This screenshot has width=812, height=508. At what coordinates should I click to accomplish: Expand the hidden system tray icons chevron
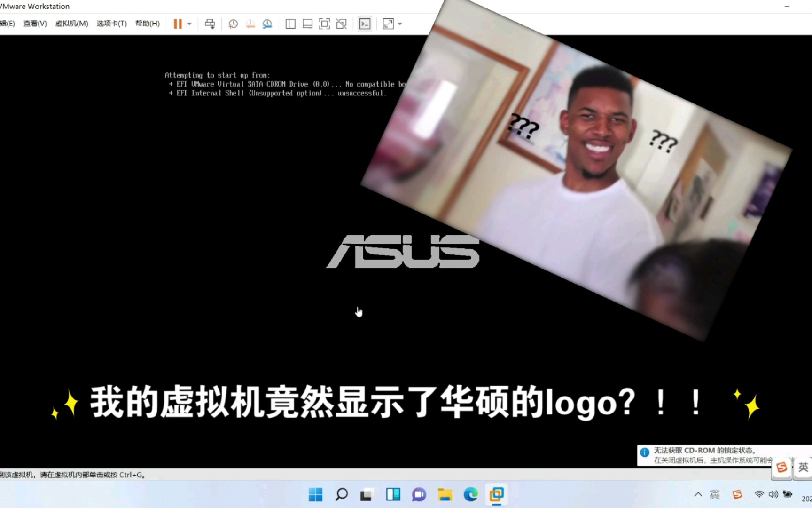pyautogui.click(x=698, y=494)
